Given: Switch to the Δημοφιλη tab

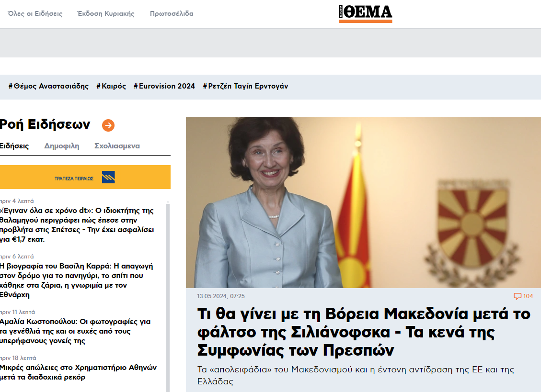Looking at the screenshot, I should pyautogui.click(x=62, y=146).
